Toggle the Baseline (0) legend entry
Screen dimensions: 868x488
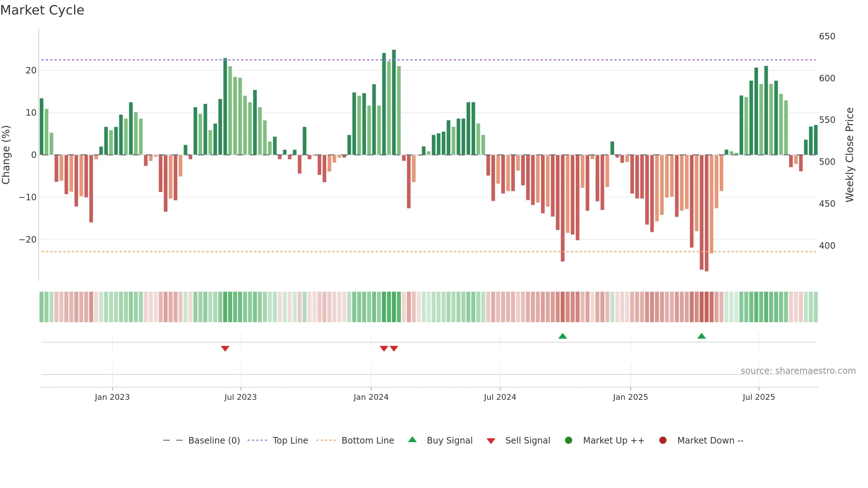click(201, 440)
